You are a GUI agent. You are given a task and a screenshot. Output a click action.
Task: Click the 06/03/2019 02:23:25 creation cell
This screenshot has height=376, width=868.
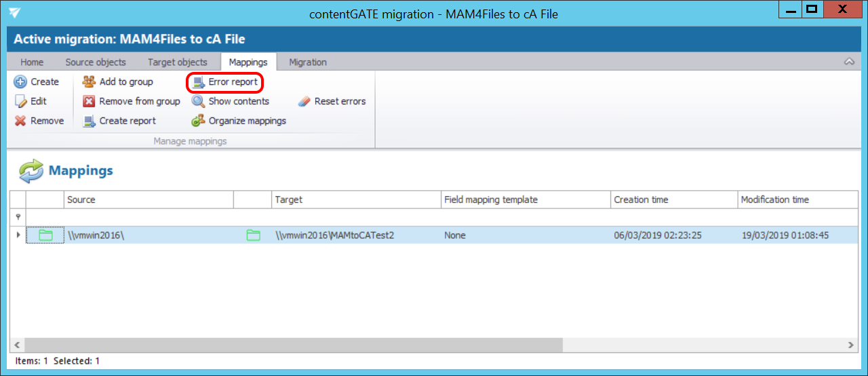(x=674, y=236)
